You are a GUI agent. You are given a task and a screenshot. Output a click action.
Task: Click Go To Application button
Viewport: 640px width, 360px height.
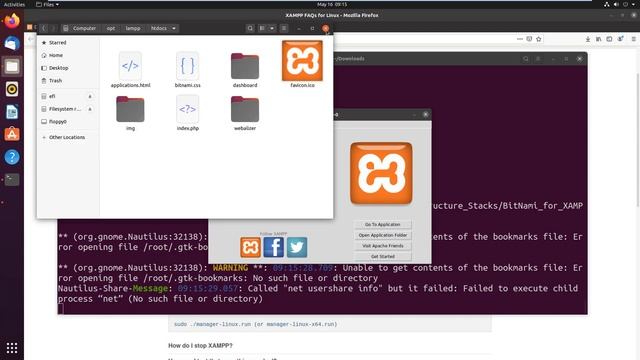382,224
